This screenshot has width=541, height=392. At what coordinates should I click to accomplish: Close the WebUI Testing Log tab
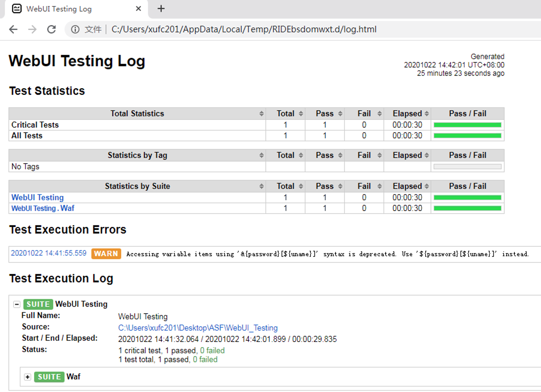tap(138, 9)
